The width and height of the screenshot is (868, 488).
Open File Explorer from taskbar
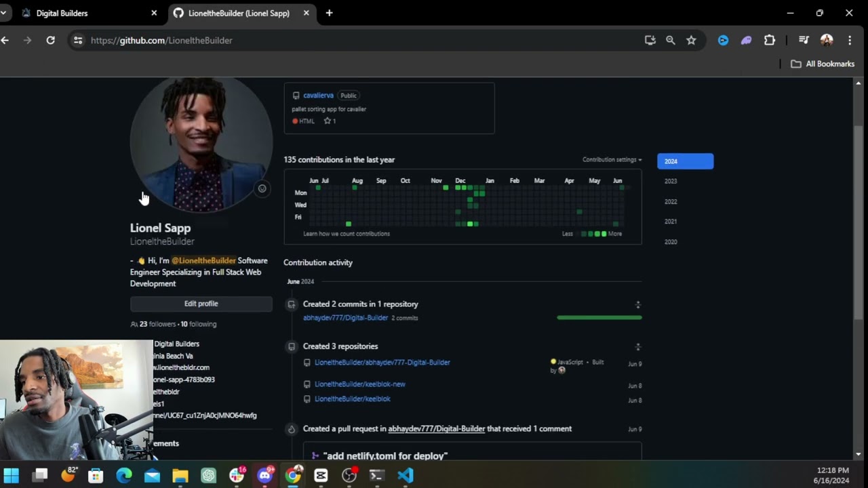(x=180, y=475)
